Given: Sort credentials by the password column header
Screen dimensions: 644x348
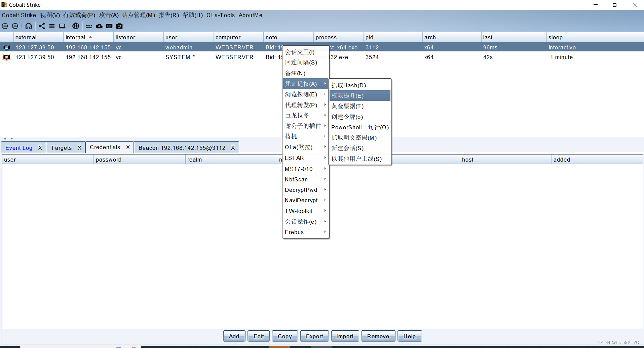Looking at the screenshot, I should coord(139,160).
